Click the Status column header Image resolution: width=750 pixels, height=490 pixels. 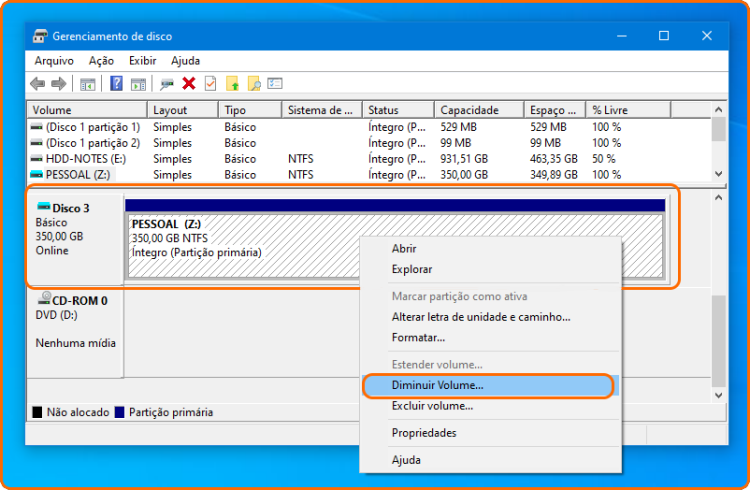point(398,110)
